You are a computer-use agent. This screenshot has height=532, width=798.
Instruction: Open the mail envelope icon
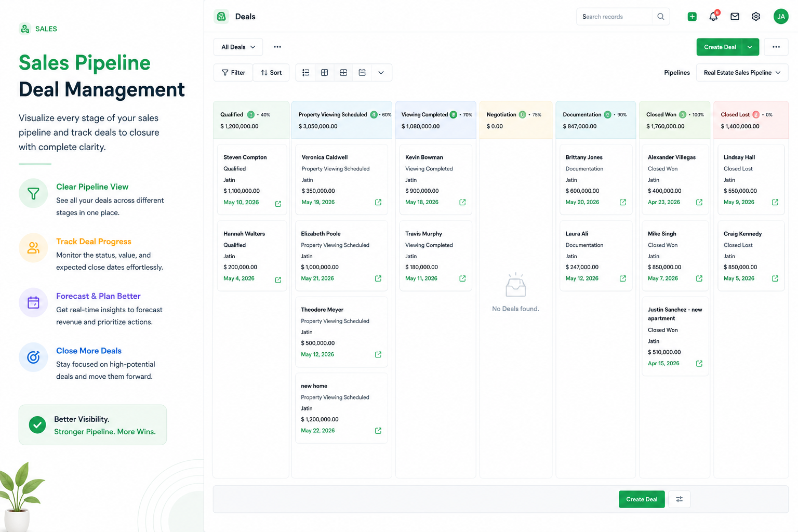point(735,17)
